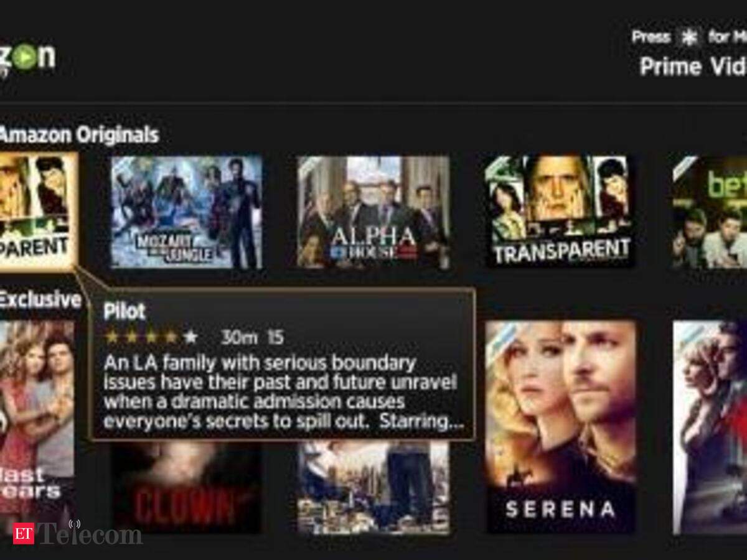Select the highlighted Transparent tile with gold border
Screen dimensions: 747x560
[x=39, y=212]
